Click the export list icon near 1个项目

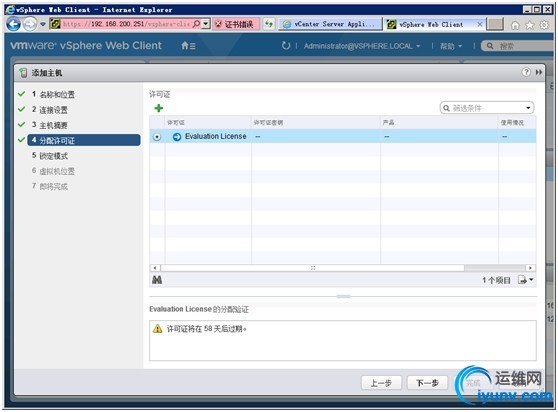[x=522, y=280]
